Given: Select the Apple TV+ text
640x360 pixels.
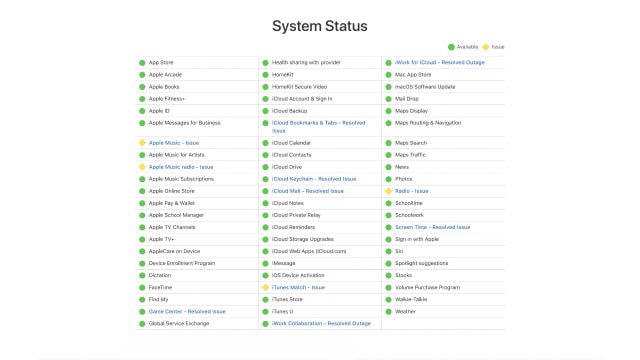Looking at the screenshot, I should 161,239.
